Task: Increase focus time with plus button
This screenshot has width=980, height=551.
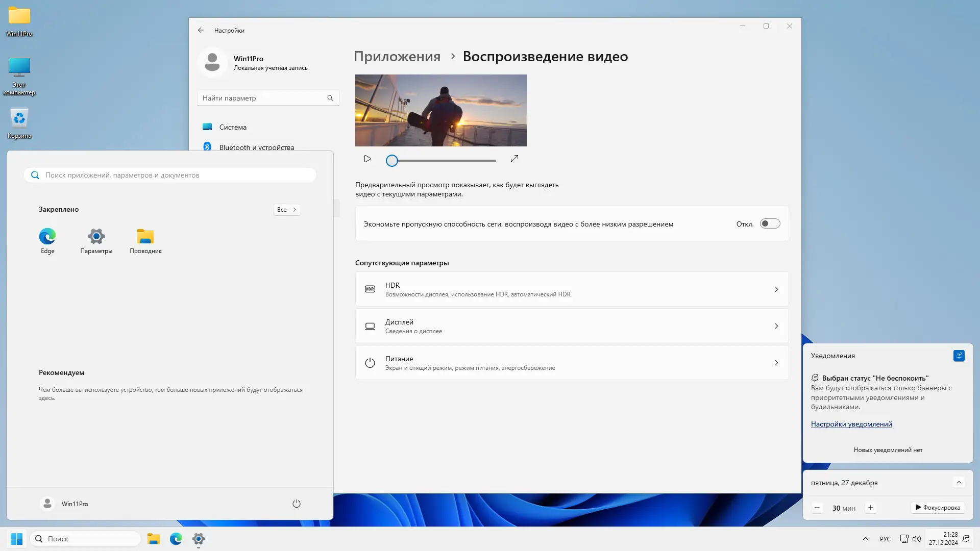Action: click(871, 508)
